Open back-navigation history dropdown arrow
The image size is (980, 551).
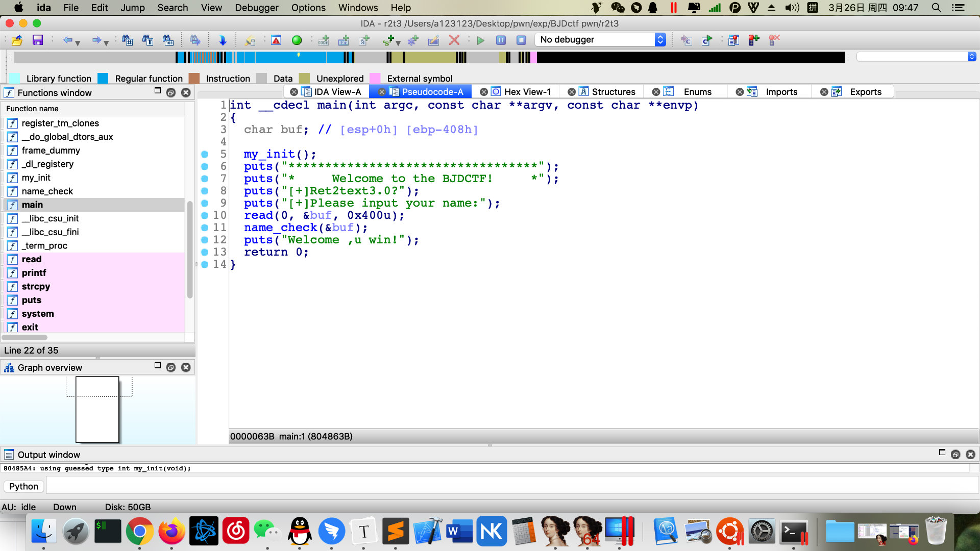pos(78,43)
